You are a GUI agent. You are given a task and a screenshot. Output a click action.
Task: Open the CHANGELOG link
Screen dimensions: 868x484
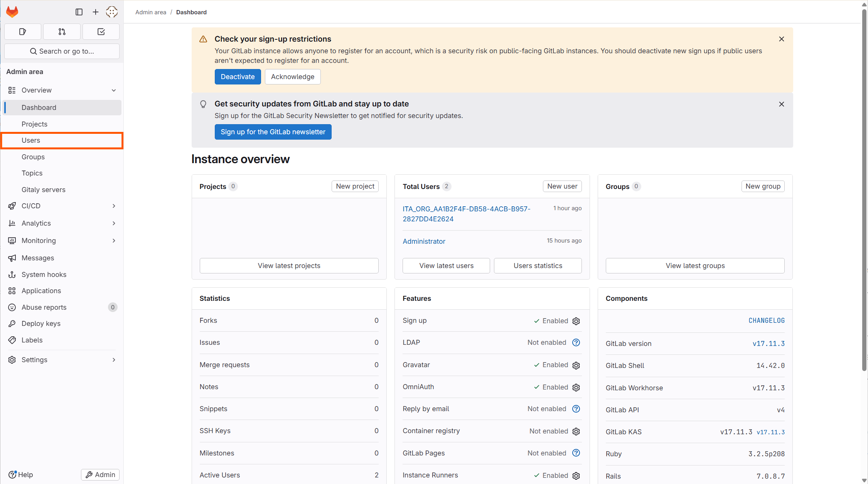click(x=766, y=320)
